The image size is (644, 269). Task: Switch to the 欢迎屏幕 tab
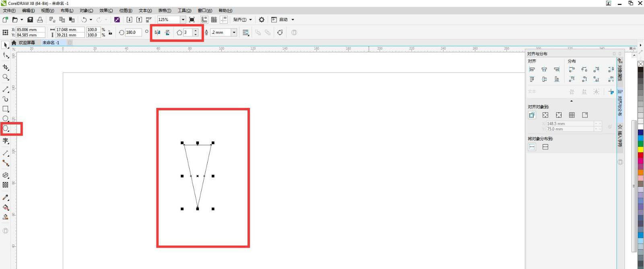(27, 43)
